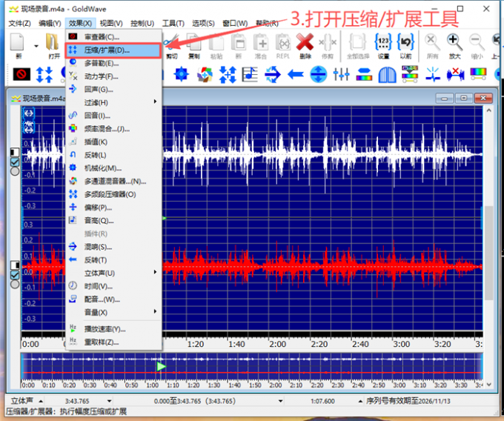Image resolution: width=504 pixels, height=421 pixels.
Task: Click the Select All (全部选择) icon
Action: tap(357, 44)
